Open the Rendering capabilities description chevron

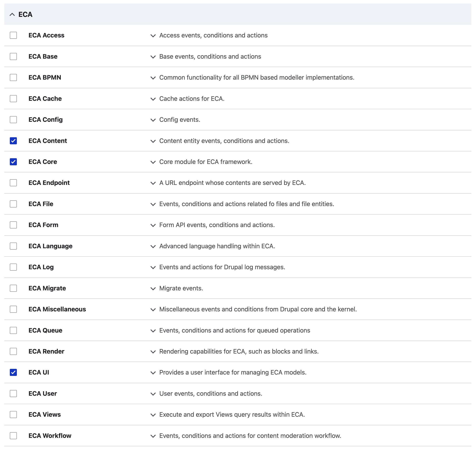click(x=153, y=352)
